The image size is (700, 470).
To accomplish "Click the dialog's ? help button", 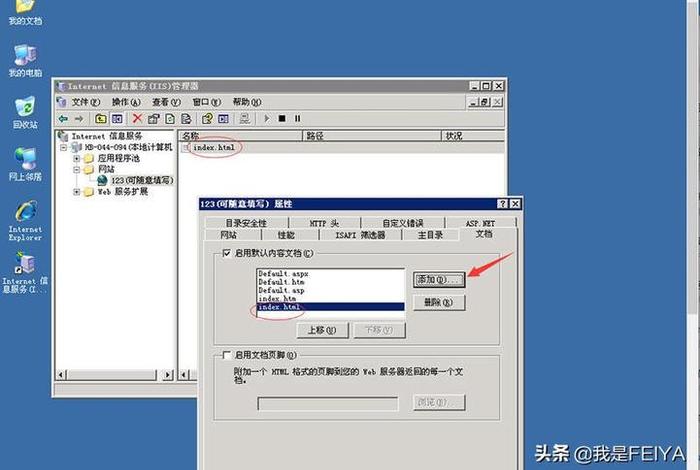I will tap(502, 204).
